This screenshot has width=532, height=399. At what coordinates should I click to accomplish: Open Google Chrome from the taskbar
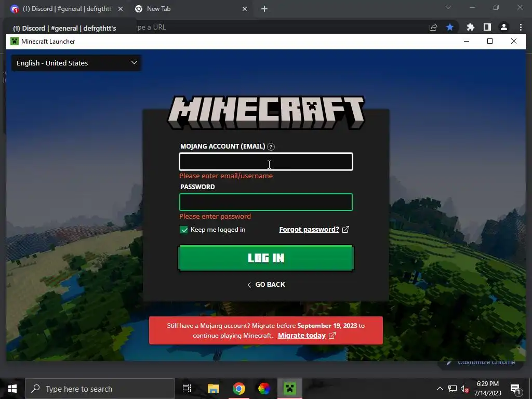click(239, 389)
